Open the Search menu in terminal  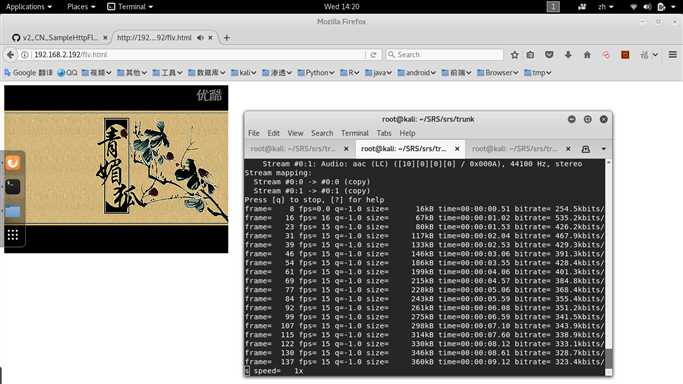click(322, 133)
